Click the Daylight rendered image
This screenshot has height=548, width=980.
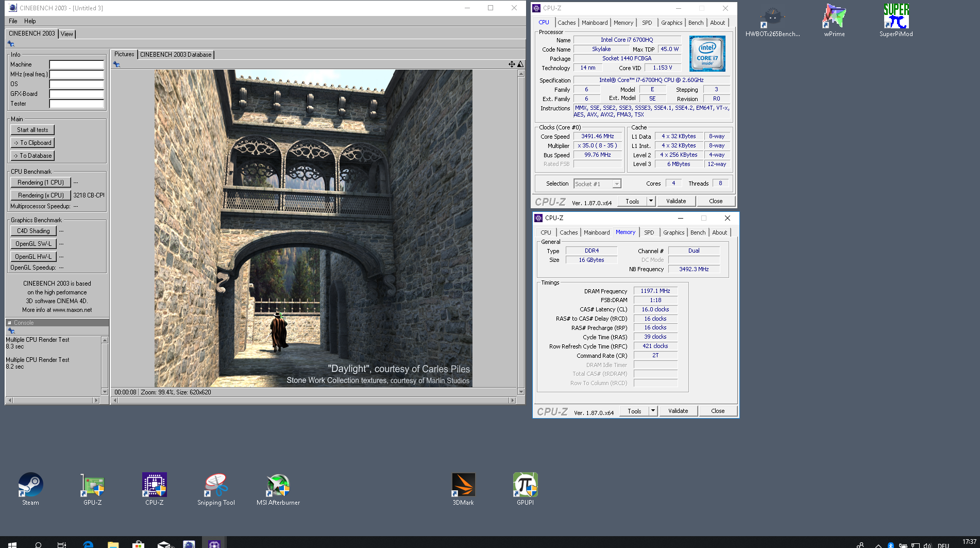click(x=313, y=228)
